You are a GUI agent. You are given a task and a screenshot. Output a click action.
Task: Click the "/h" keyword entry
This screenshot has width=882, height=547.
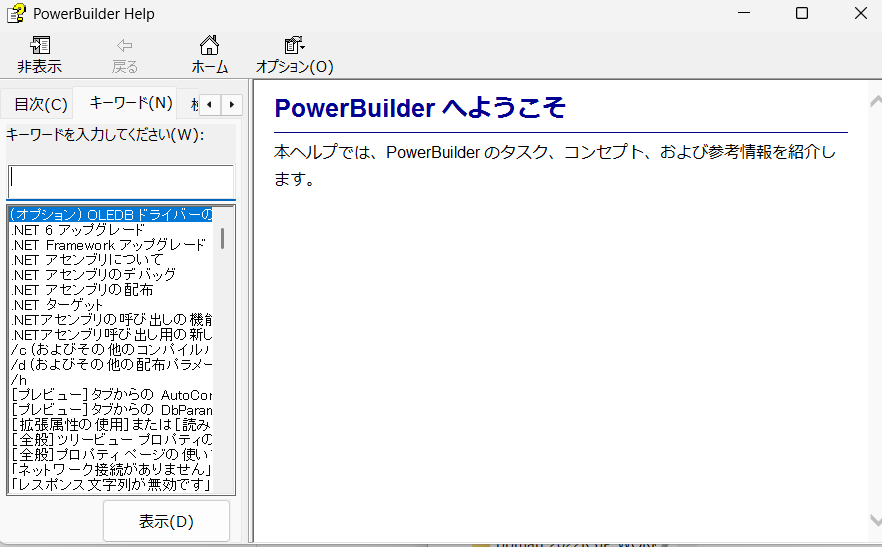pos(19,380)
